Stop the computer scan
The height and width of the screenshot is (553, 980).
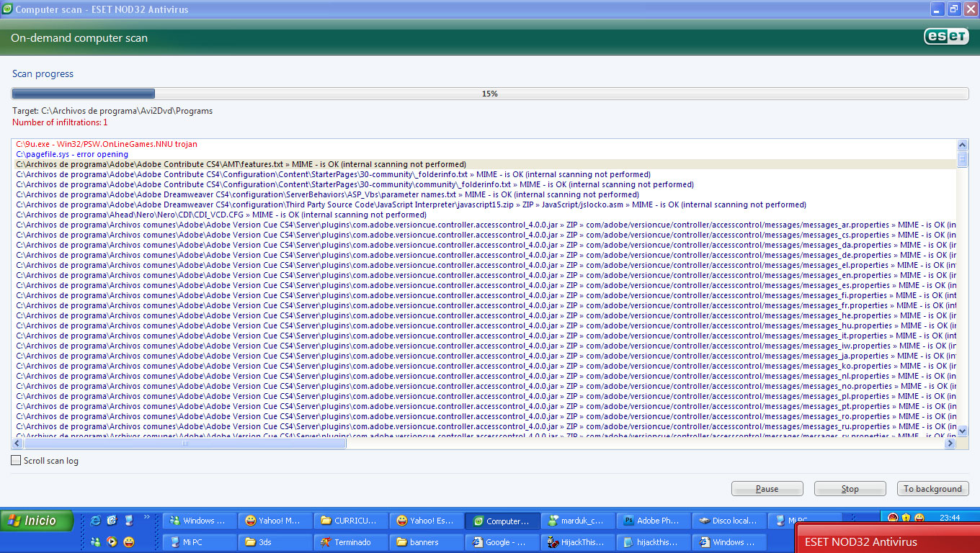[x=850, y=489]
